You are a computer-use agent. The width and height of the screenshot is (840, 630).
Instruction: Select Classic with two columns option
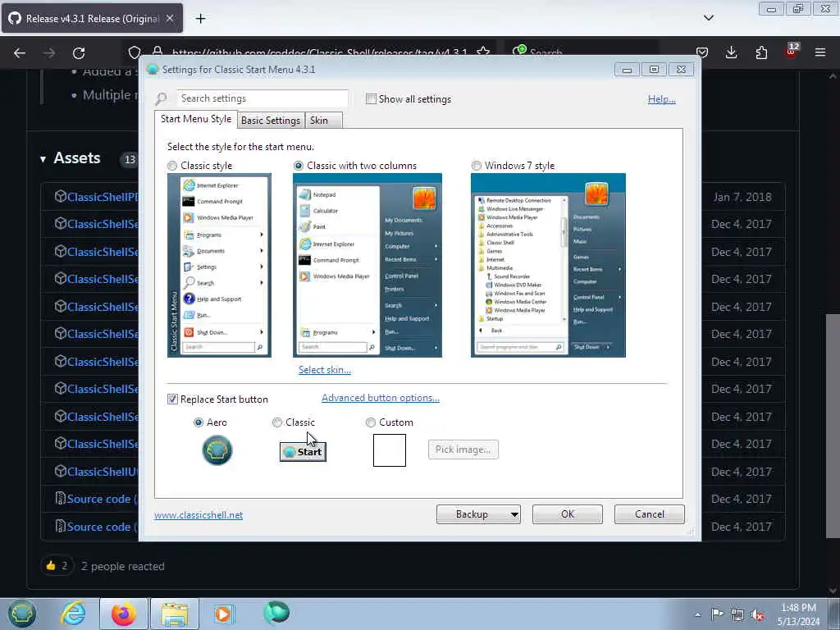[299, 166]
